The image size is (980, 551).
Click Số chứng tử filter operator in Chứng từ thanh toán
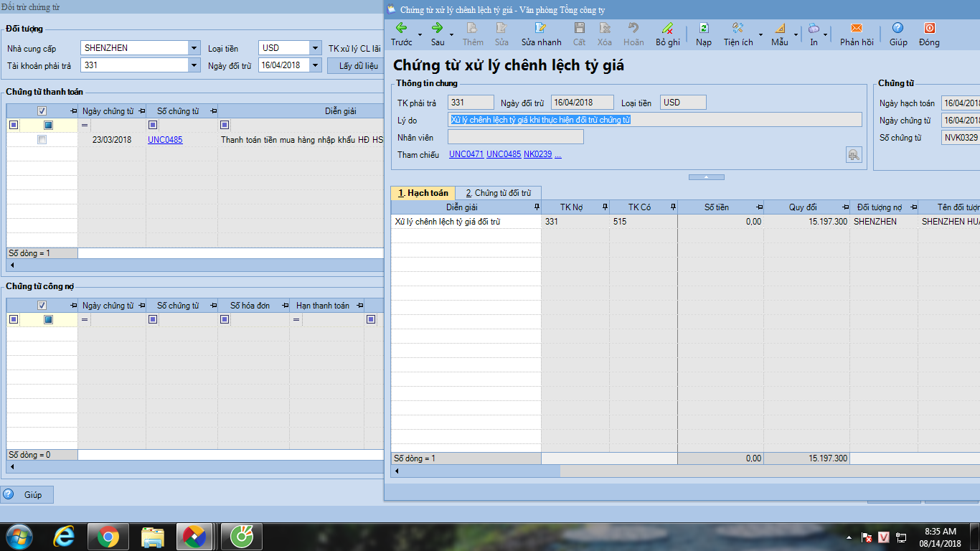[x=153, y=125]
